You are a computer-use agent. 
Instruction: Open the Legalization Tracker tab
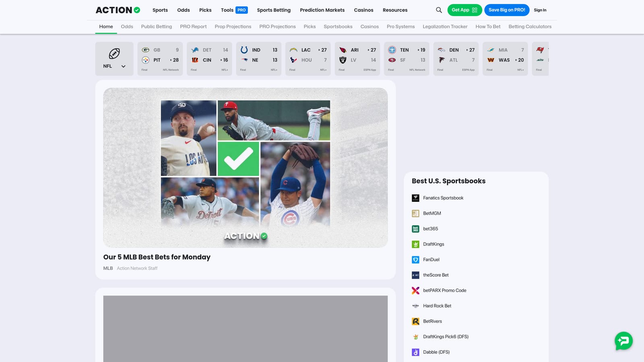pyautogui.click(x=445, y=27)
